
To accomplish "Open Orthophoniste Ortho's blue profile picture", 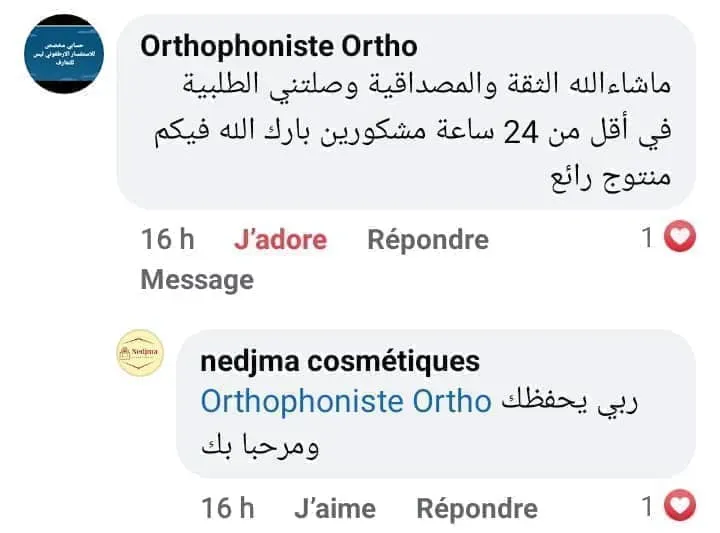I will (x=64, y=54).
